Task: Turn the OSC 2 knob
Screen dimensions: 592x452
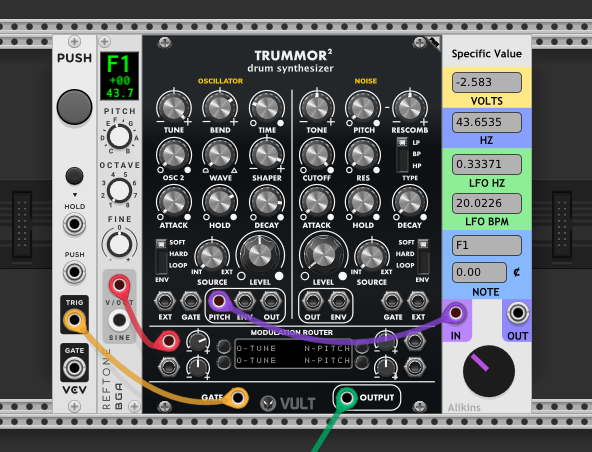Action: [174, 154]
